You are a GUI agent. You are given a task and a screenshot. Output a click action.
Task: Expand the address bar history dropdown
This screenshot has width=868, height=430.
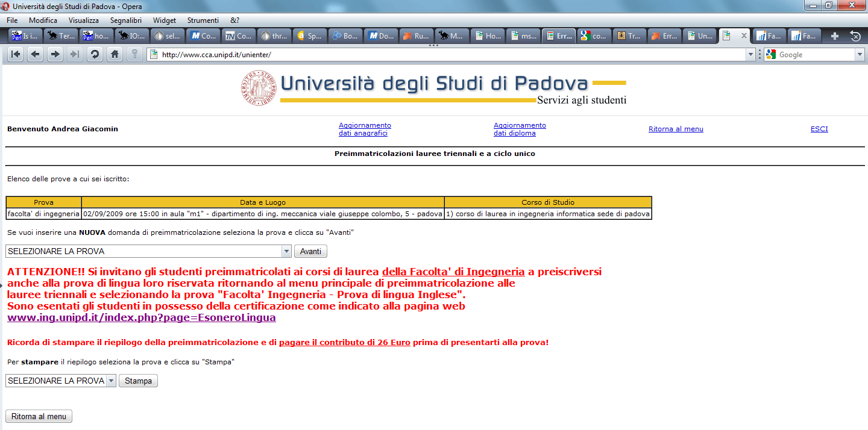[750, 54]
